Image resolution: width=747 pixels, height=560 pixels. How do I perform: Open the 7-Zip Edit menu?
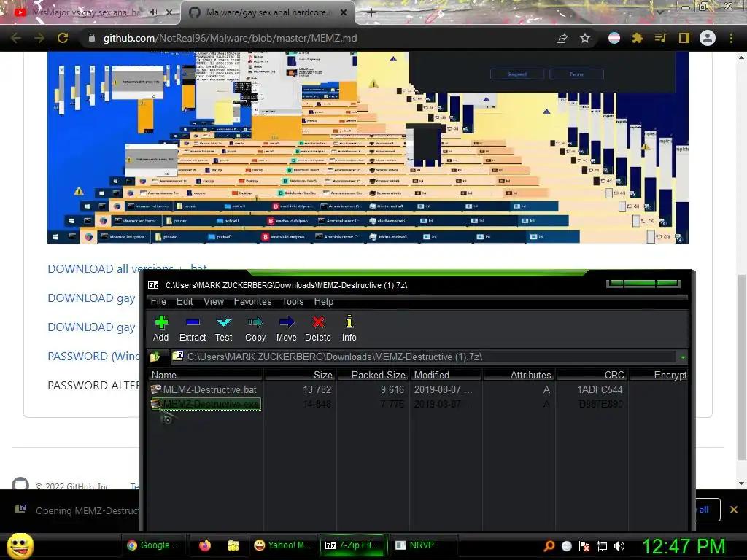point(185,301)
